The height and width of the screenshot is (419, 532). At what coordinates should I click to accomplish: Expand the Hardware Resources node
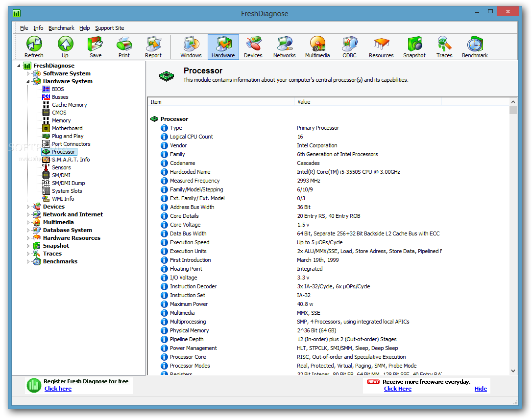tap(28, 238)
